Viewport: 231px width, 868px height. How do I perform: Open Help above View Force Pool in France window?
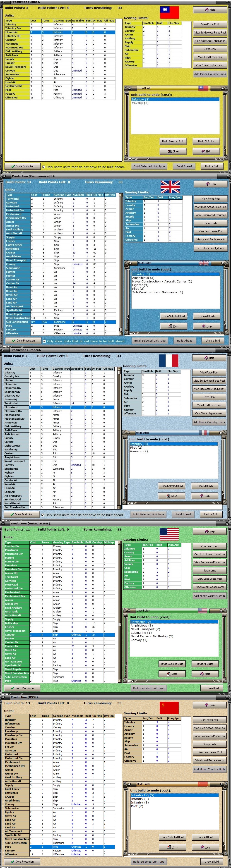(x=209, y=358)
